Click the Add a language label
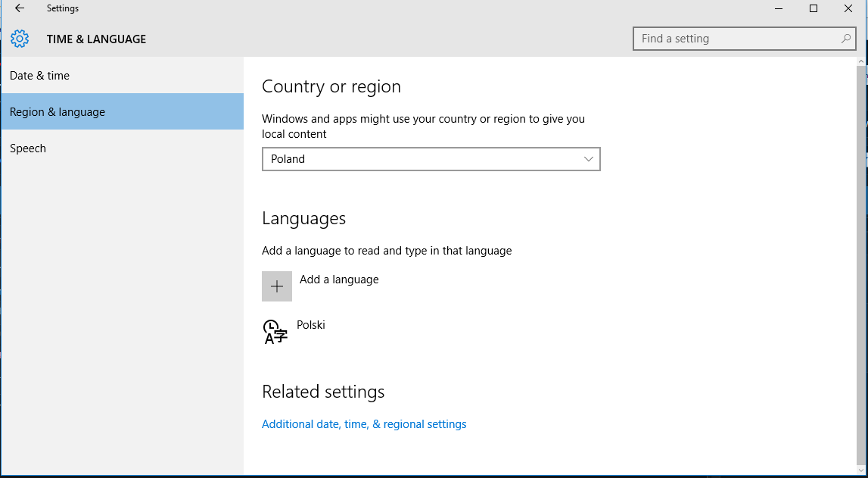This screenshot has height=478, width=868. (339, 280)
